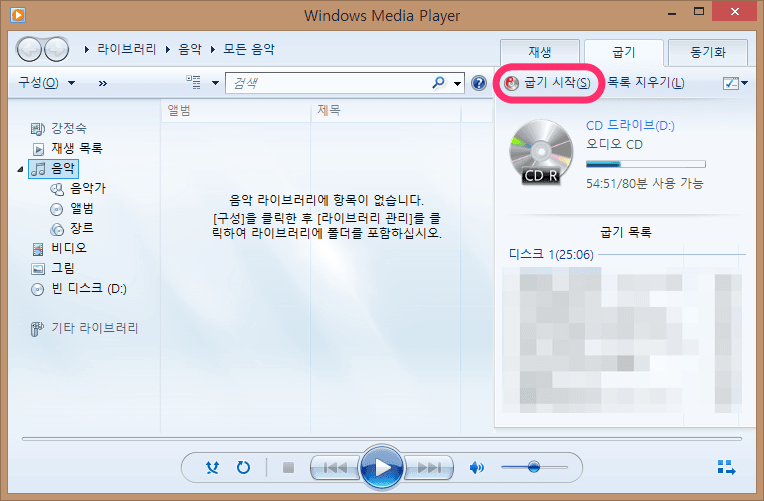The image size is (764, 501).
Task: Mute the volume speaker icon
Action: pos(477,467)
